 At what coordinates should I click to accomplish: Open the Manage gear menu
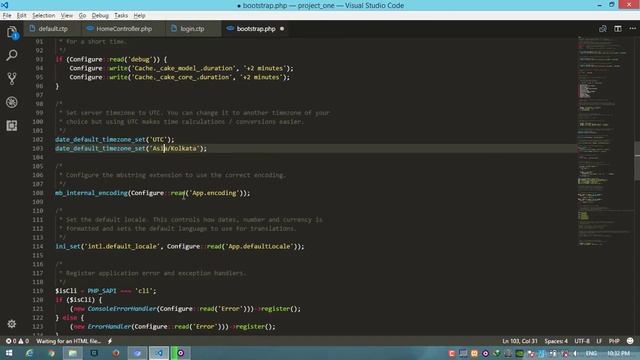pos(11,324)
